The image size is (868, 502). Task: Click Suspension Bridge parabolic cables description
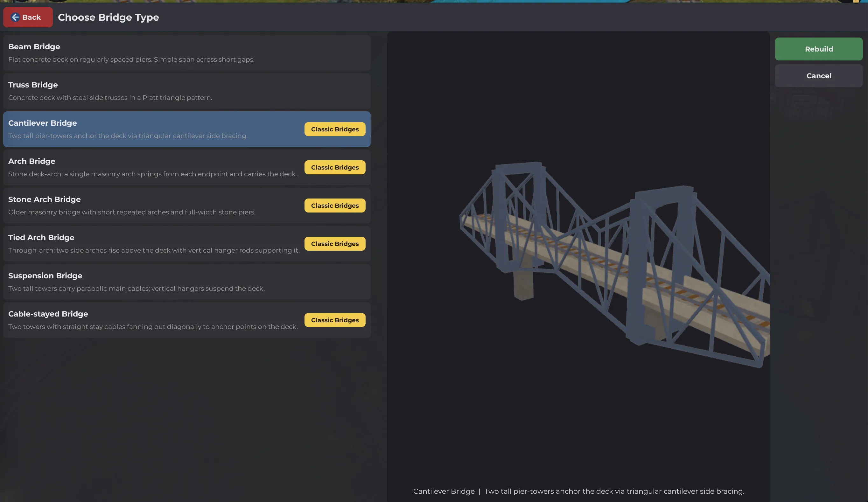[x=136, y=289]
